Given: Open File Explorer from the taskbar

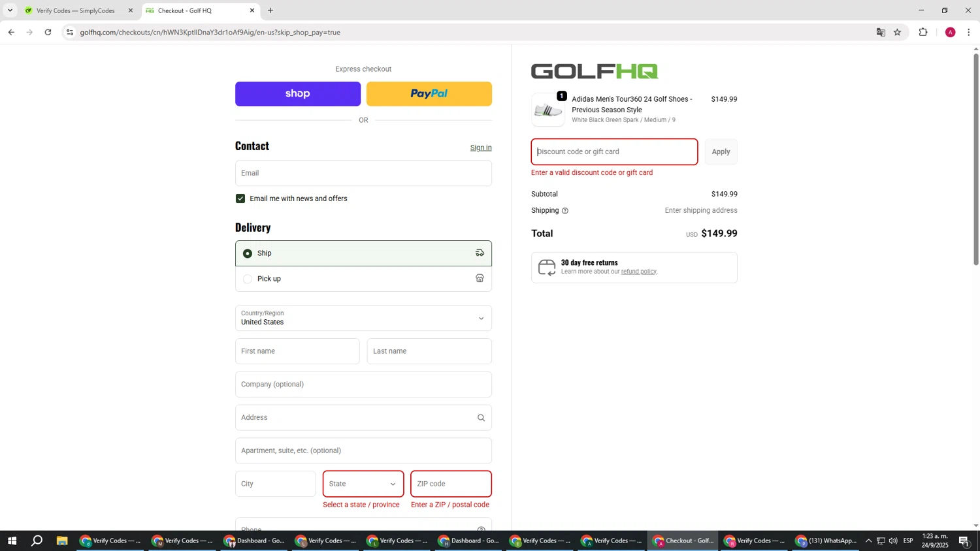Looking at the screenshot, I should [62, 541].
